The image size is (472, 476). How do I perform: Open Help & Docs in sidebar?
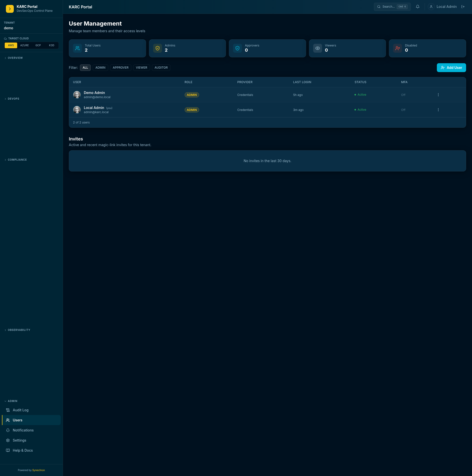pos(31,450)
